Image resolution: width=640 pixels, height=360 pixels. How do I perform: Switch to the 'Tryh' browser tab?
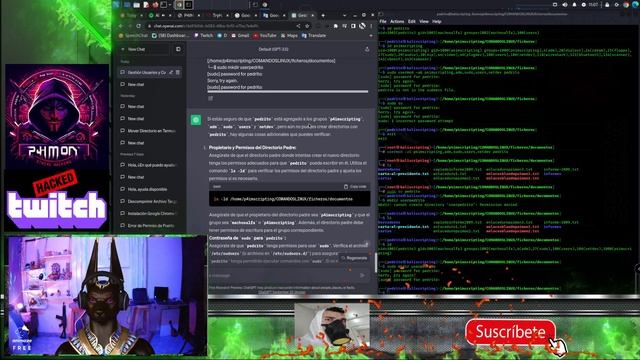(217, 15)
